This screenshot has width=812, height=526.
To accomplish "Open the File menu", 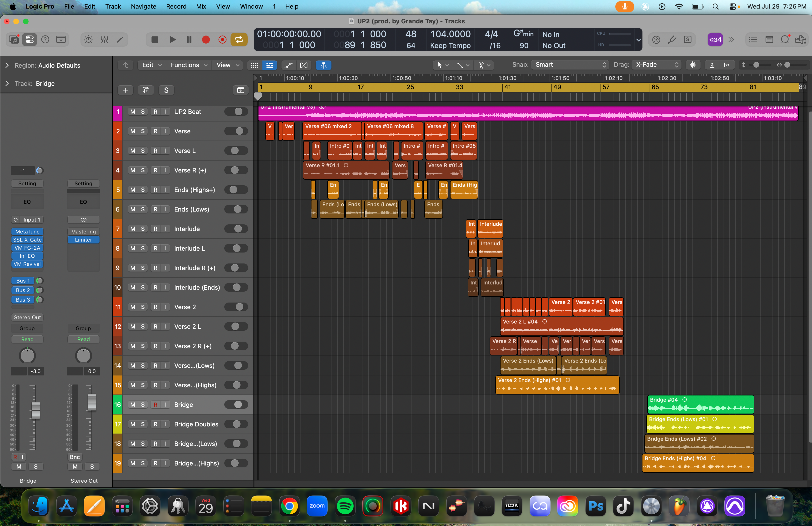I will click(x=69, y=6).
